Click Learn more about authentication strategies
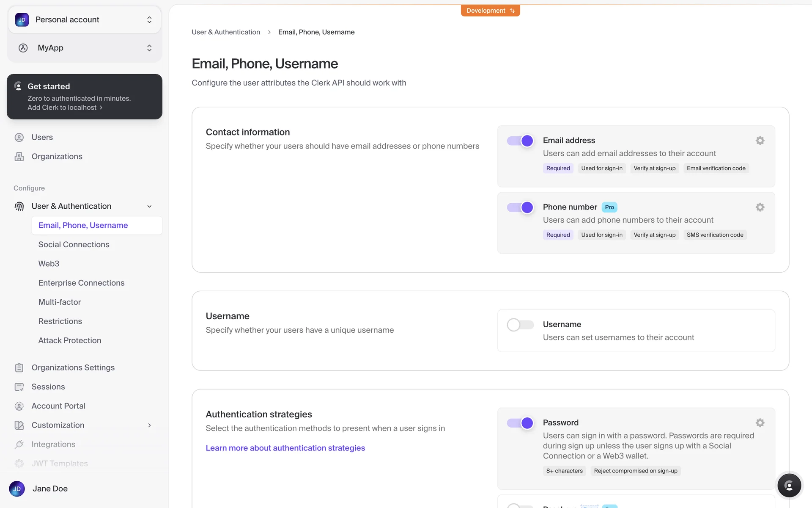This screenshot has width=812, height=508. tap(285, 448)
